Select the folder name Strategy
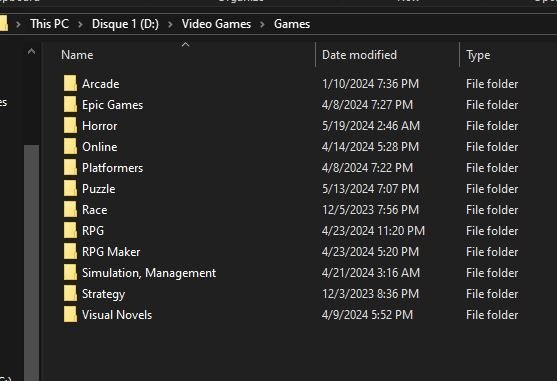Screen dimensions: 557x381 [103, 294]
